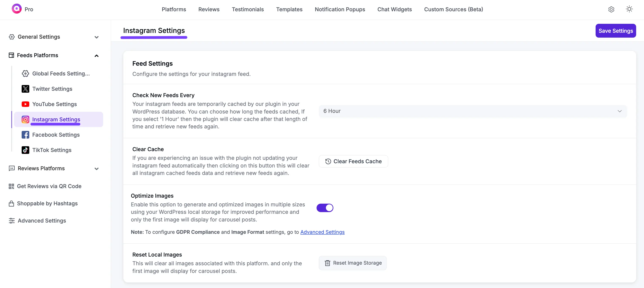Open the settings gear in top bar

click(x=611, y=9)
